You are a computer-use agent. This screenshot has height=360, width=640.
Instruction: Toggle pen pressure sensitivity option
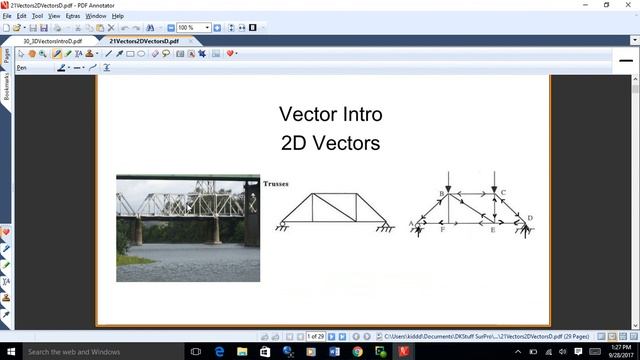(107, 68)
